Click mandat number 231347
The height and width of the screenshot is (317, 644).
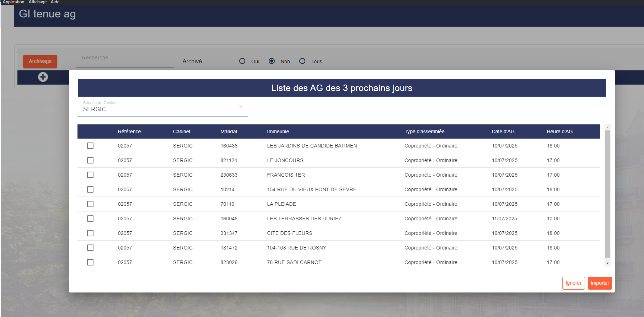point(229,233)
